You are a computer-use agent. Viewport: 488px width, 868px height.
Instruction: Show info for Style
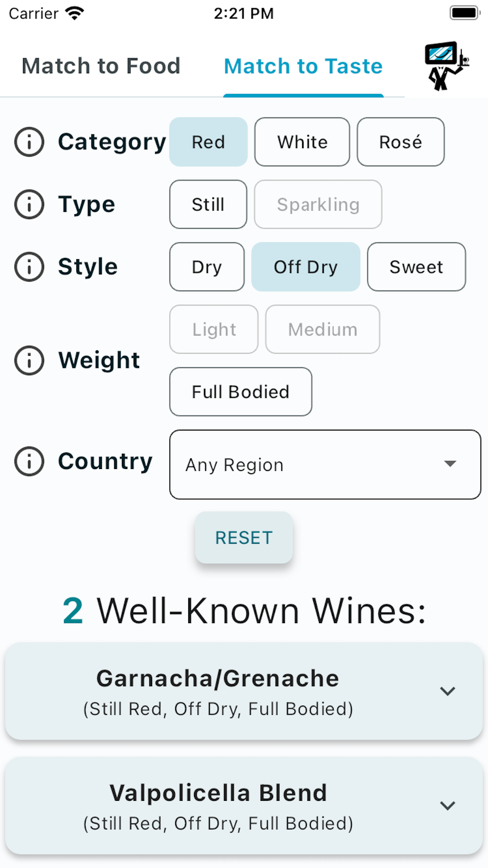29,267
